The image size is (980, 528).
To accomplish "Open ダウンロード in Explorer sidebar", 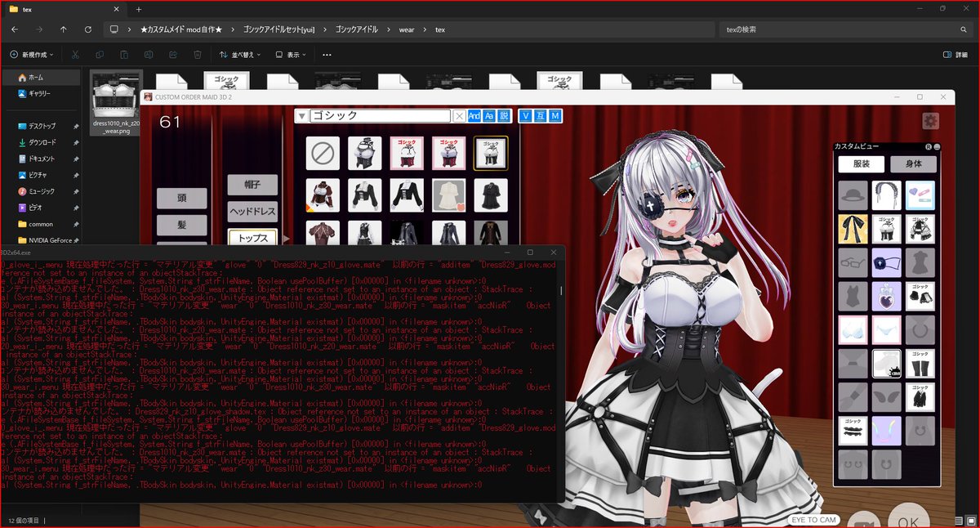I will click(42, 142).
